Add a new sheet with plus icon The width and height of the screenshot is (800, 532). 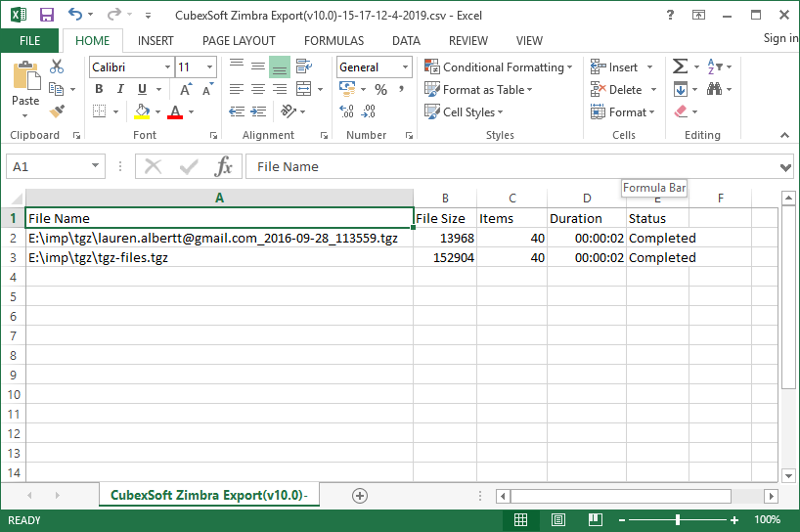coord(359,495)
